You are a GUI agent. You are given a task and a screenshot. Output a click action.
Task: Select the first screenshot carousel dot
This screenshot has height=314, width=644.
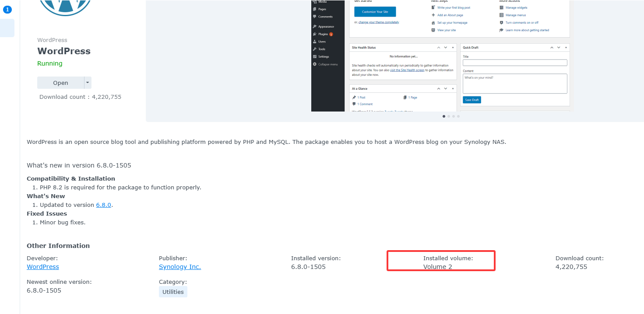click(444, 116)
